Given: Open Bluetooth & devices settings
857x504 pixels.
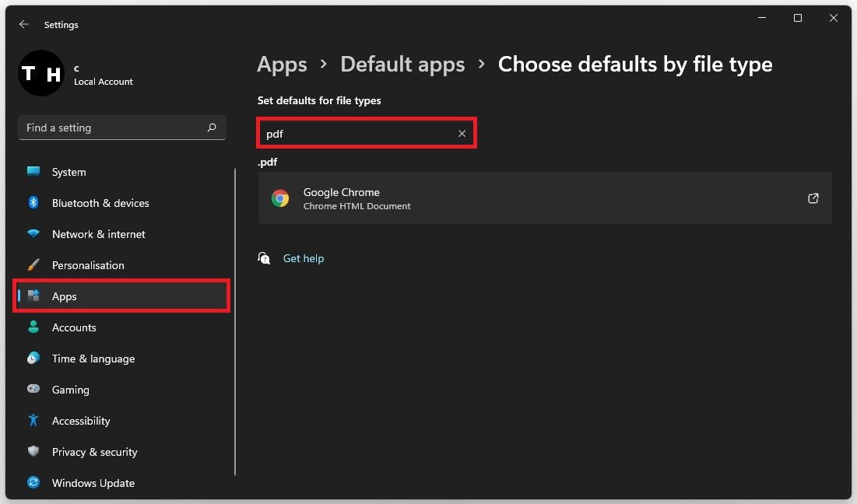Looking at the screenshot, I should [100, 203].
